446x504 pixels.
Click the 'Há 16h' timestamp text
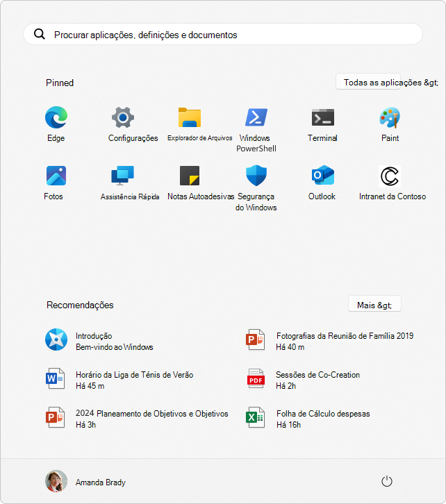(288, 425)
